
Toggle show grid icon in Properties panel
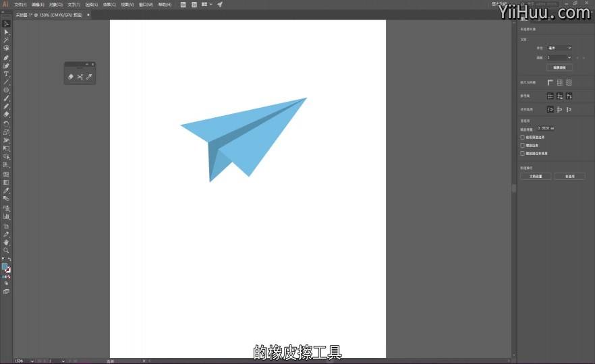(560, 82)
